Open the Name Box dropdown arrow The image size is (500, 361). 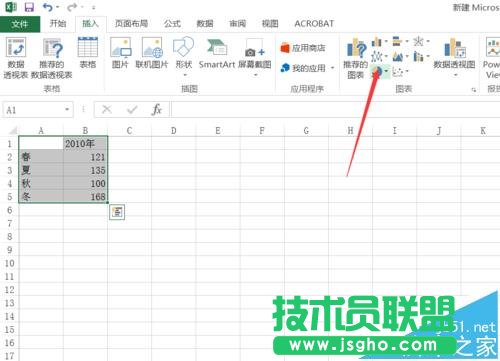[x=67, y=109]
